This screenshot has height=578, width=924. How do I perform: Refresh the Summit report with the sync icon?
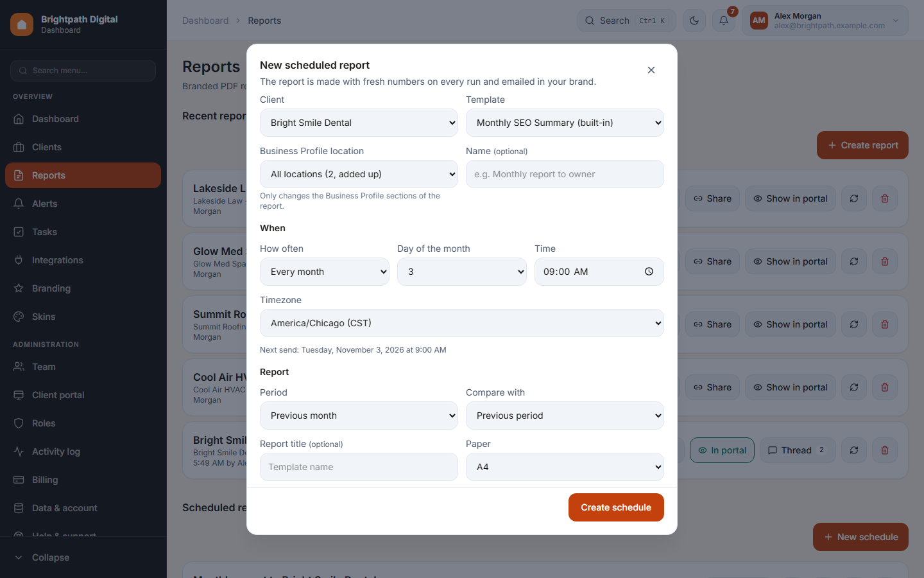pyautogui.click(x=854, y=324)
